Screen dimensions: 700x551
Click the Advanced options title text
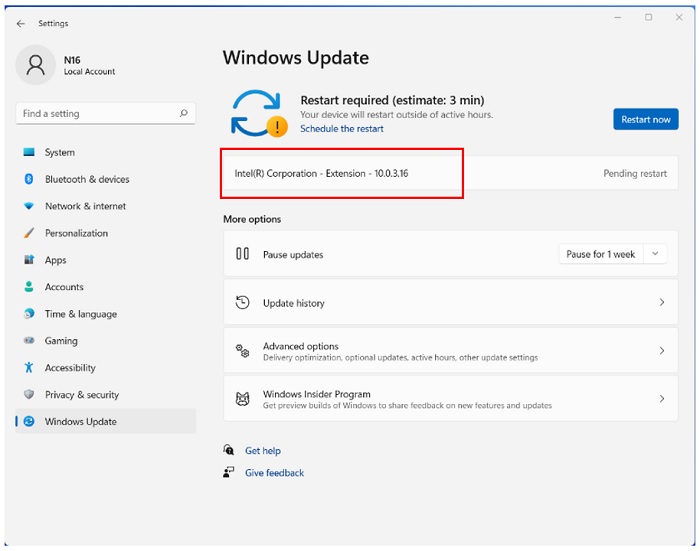click(300, 346)
